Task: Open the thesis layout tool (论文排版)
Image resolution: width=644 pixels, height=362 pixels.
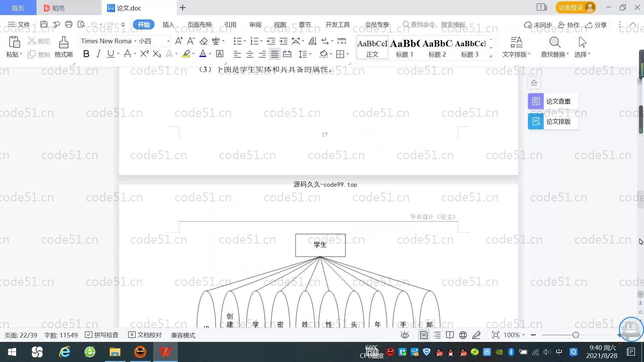Action: 553,121
